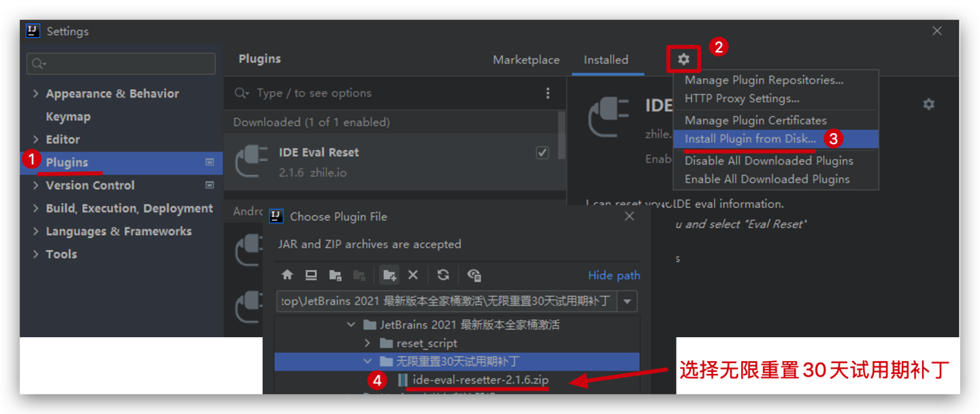Screen dimensions: 980x414
Task: Switch to the Installed tab
Action: click(606, 60)
